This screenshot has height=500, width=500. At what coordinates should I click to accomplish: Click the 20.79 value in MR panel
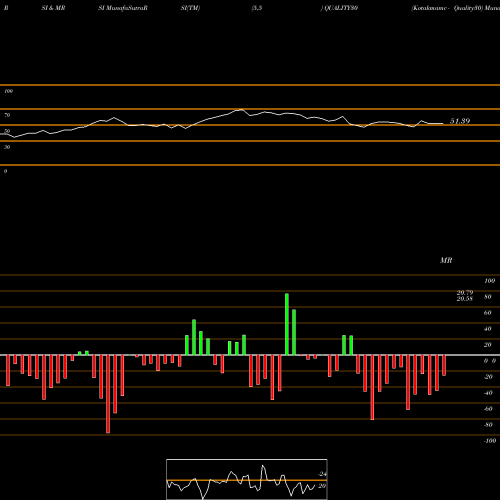pyautogui.click(x=465, y=293)
